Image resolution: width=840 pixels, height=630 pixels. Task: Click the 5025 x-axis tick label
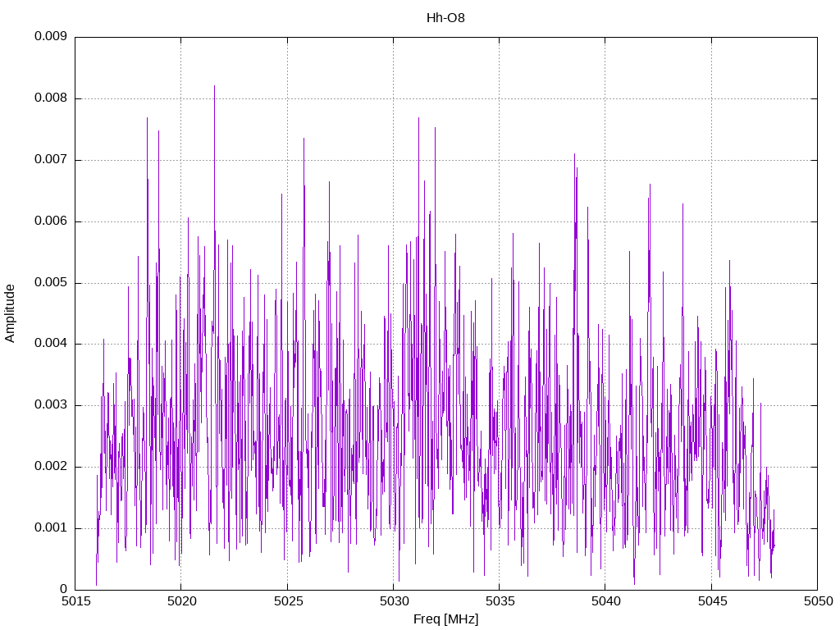(288, 601)
